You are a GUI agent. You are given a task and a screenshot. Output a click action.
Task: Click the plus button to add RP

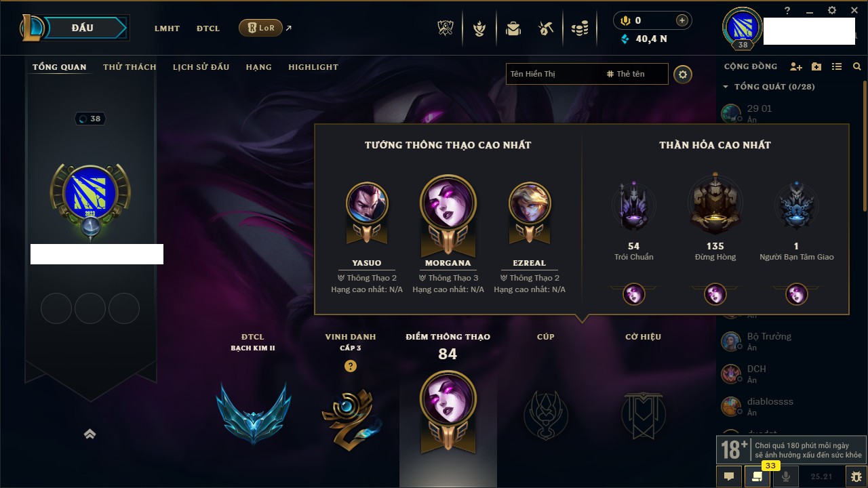(682, 20)
